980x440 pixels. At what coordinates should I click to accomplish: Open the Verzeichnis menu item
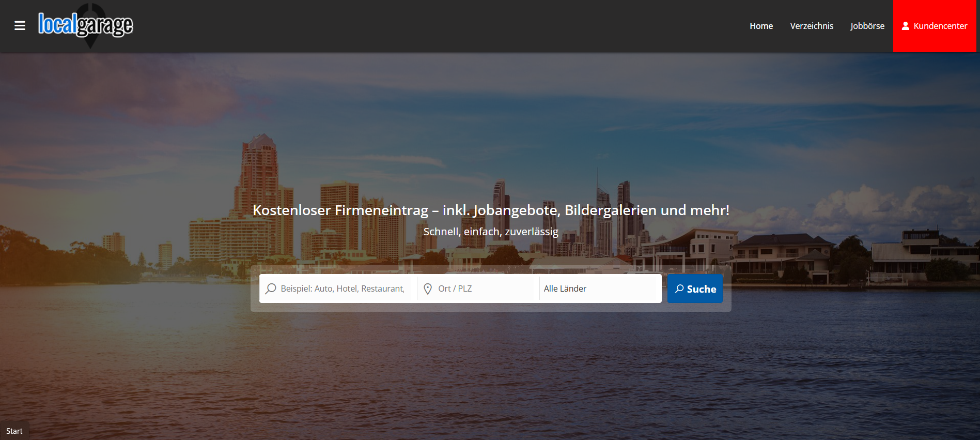point(811,26)
